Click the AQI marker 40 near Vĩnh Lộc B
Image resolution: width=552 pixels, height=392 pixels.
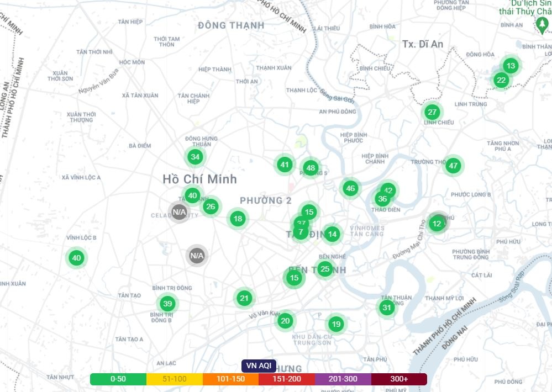click(x=76, y=258)
